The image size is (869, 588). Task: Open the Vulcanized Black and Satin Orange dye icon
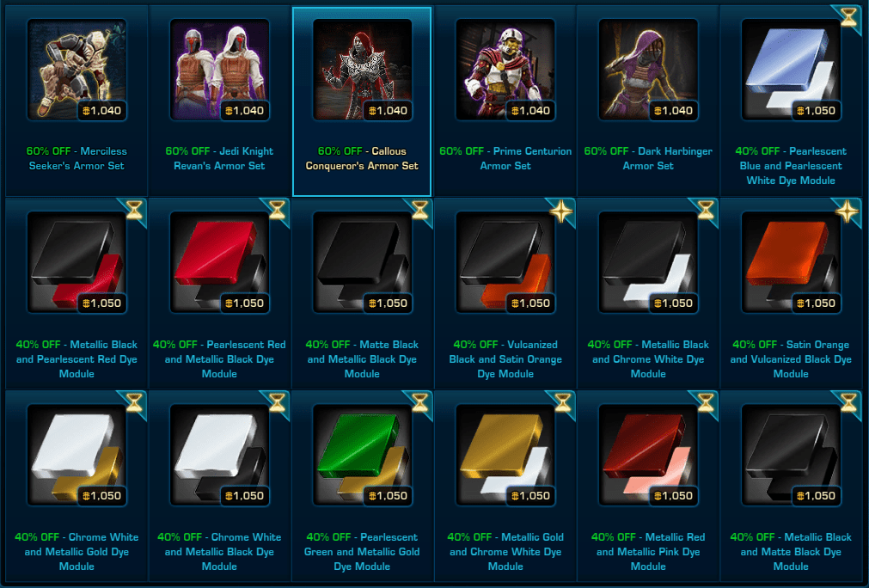pyautogui.click(x=505, y=263)
